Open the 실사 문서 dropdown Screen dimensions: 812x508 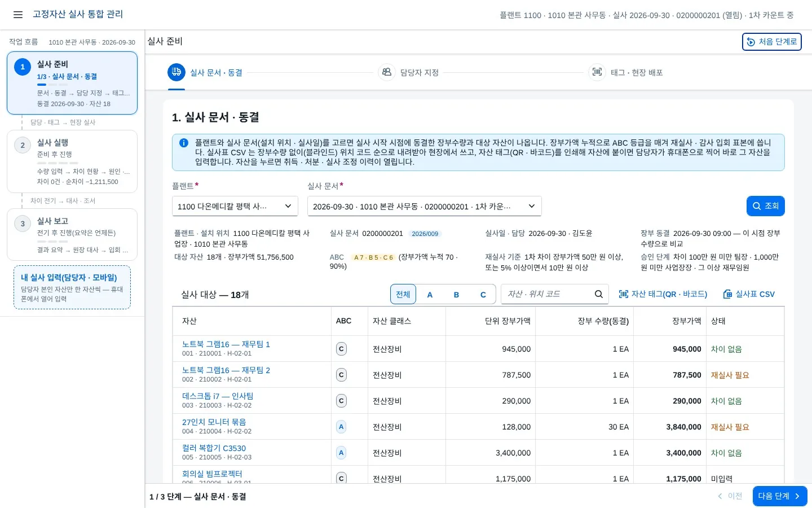pos(425,206)
